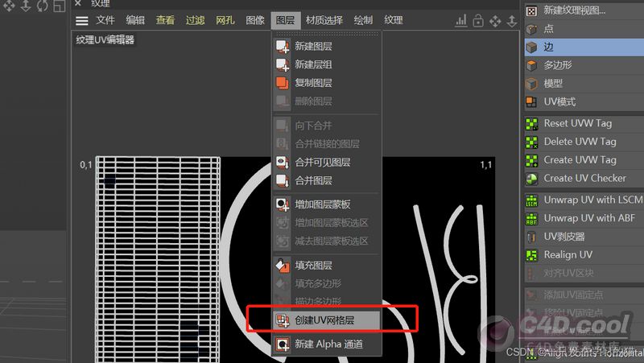The height and width of the screenshot is (363, 644).
Task: Enable Model mode (模型)
Action: [x=553, y=84]
